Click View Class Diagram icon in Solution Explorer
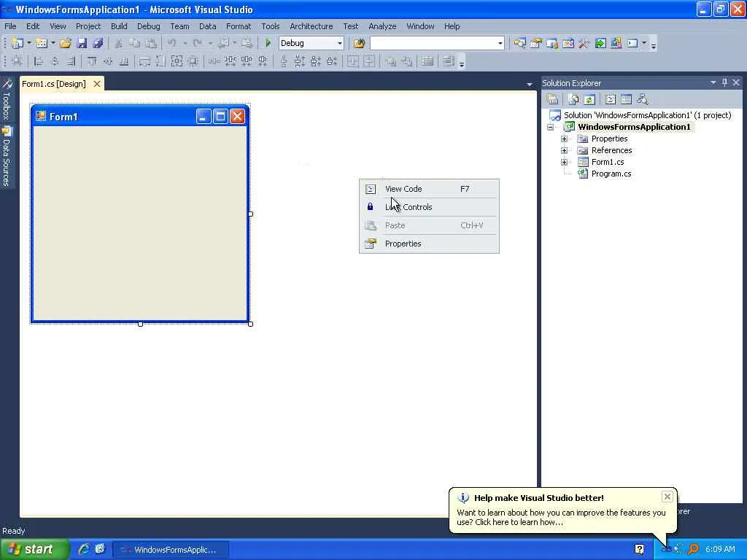Screen dimensions: 747x560 pyautogui.click(x=642, y=99)
